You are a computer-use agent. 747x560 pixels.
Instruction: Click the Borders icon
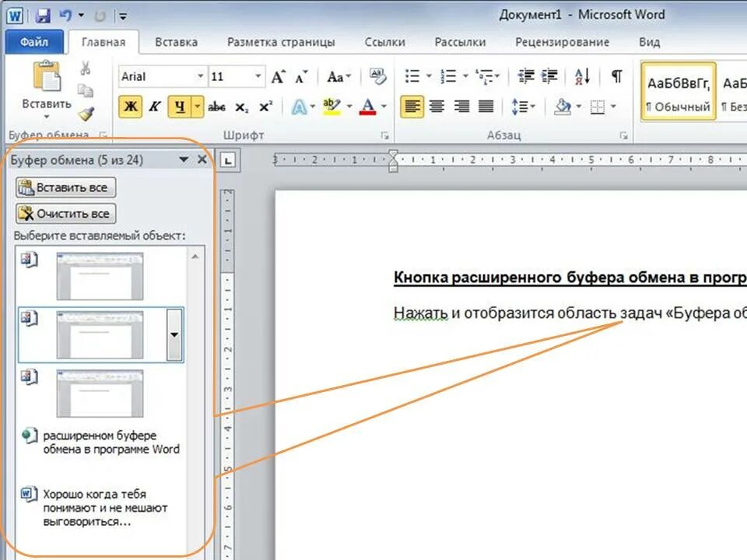click(598, 107)
